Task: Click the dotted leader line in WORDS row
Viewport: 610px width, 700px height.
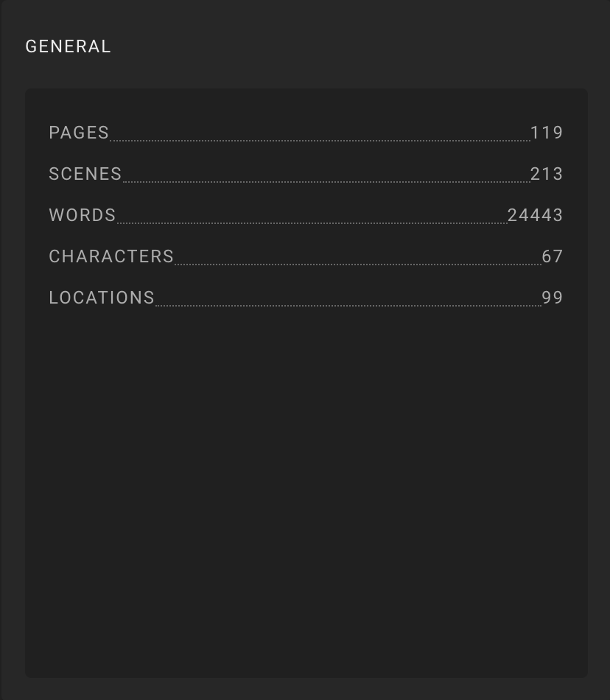Action: [x=312, y=223]
